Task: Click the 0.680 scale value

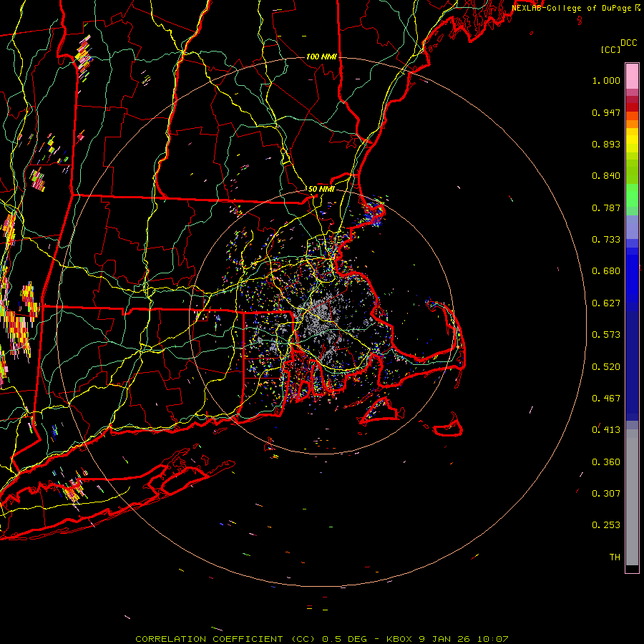Action: point(606,271)
